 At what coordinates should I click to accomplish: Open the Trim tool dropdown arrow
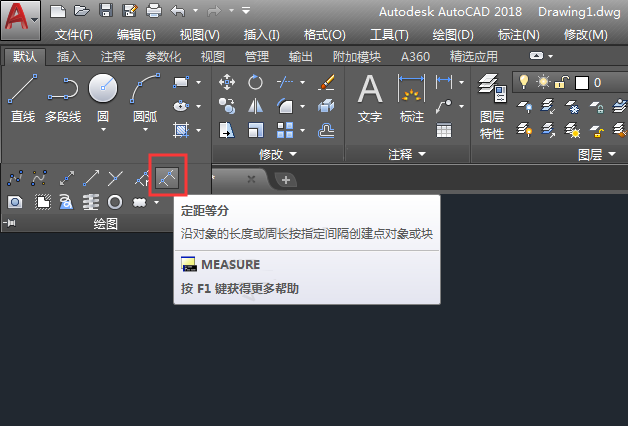pos(302,82)
